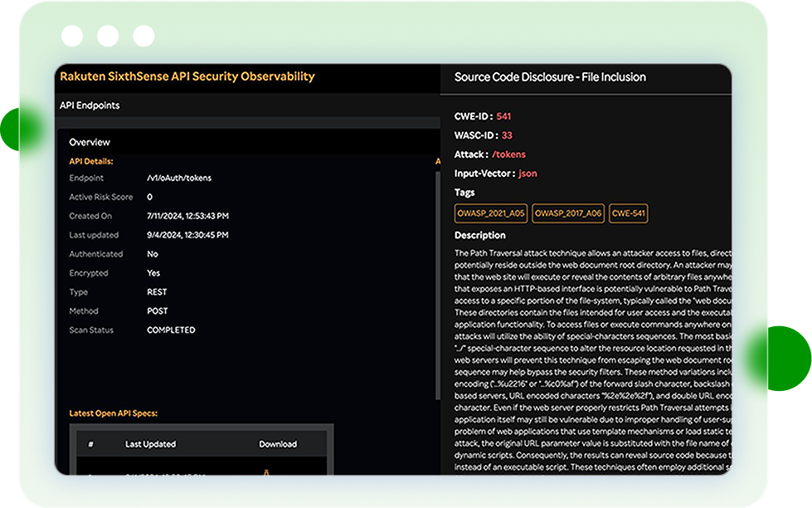Click the Source Code Disclosure - File Inclusion title
The image size is (812, 508).
pyautogui.click(x=550, y=77)
